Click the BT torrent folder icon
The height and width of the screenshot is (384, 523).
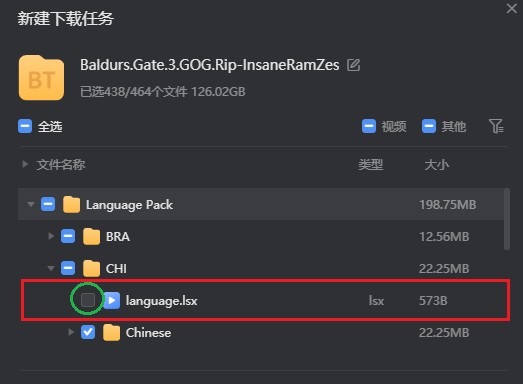coord(41,78)
